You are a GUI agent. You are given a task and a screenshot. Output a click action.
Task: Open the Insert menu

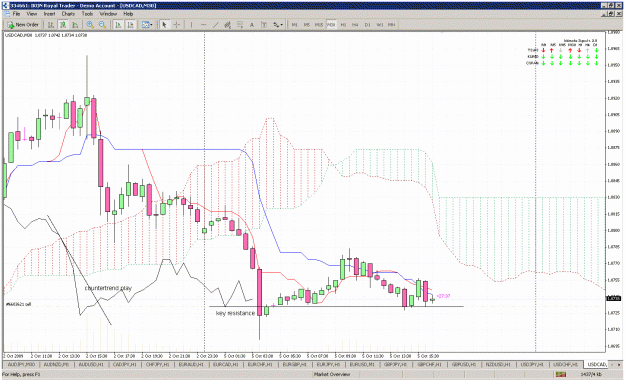pyautogui.click(x=49, y=14)
